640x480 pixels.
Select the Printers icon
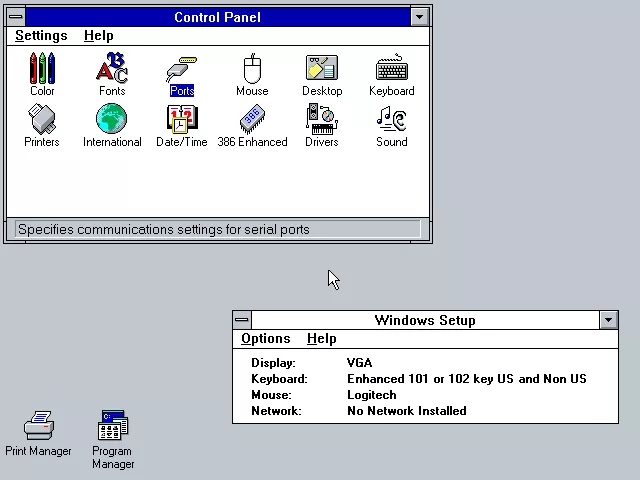click(42, 121)
